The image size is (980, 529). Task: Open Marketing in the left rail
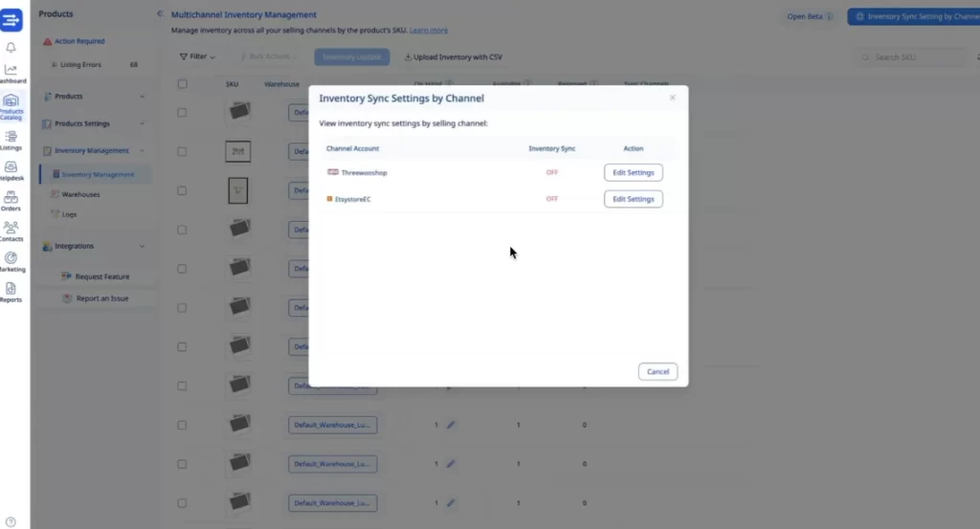click(11, 262)
